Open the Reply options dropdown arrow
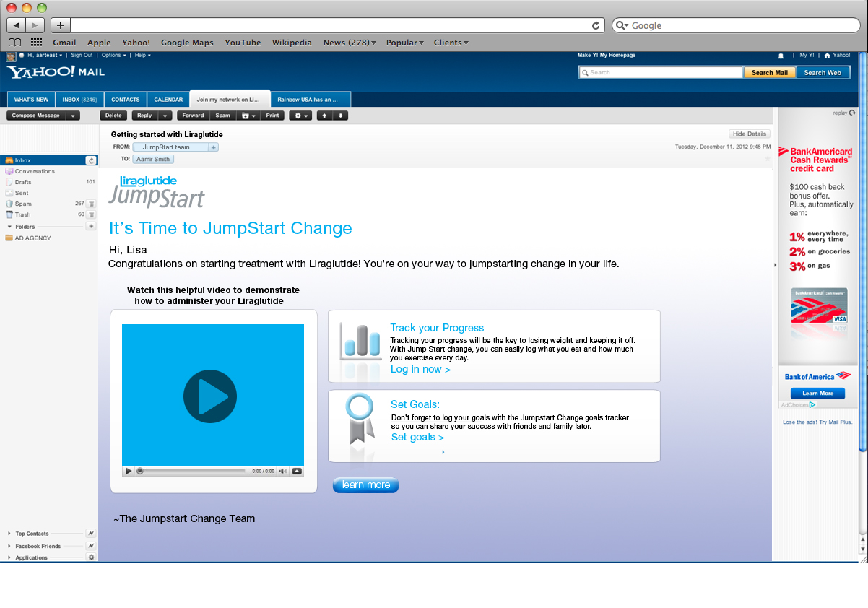This screenshot has height=608, width=868. coord(165,116)
